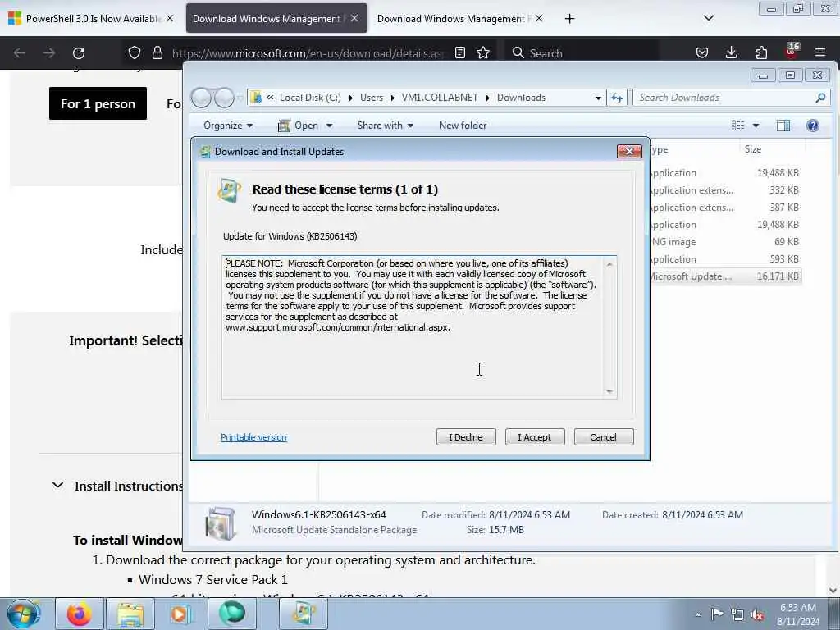The width and height of the screenshot is (840, 630).
Task: Refresh the Downloads folder view
Action: 617,98
